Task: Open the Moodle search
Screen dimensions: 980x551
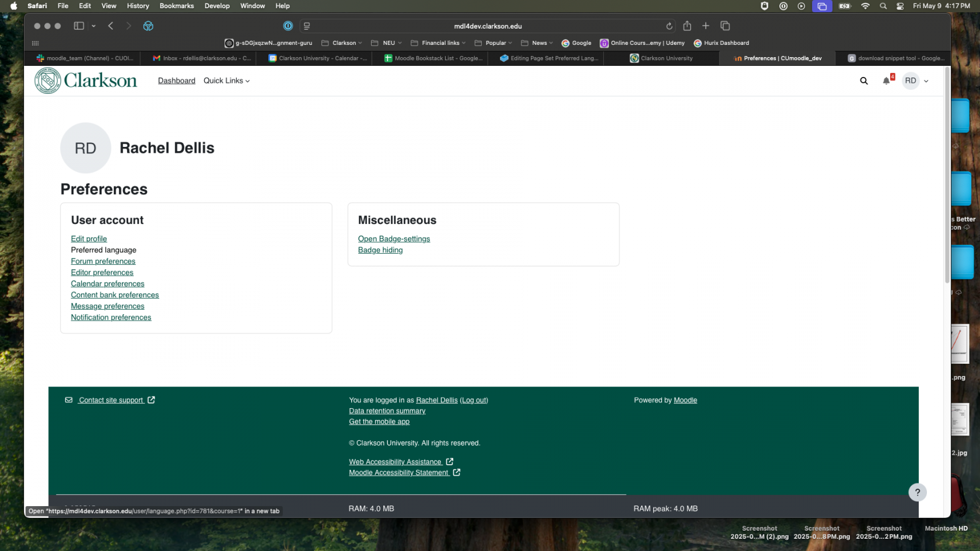Action: click(x=864, y=81)
